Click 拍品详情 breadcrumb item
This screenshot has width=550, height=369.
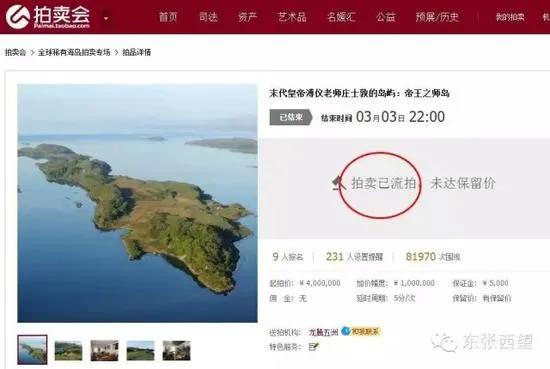[136, 52]
